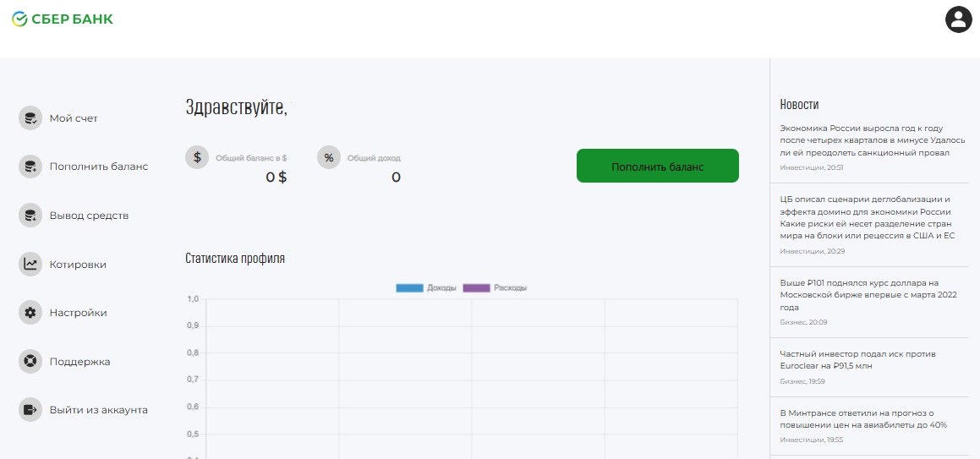Click the Общий баланс в $ label
The width and height of the screenshot is (980, 459).
coord(251,158)
